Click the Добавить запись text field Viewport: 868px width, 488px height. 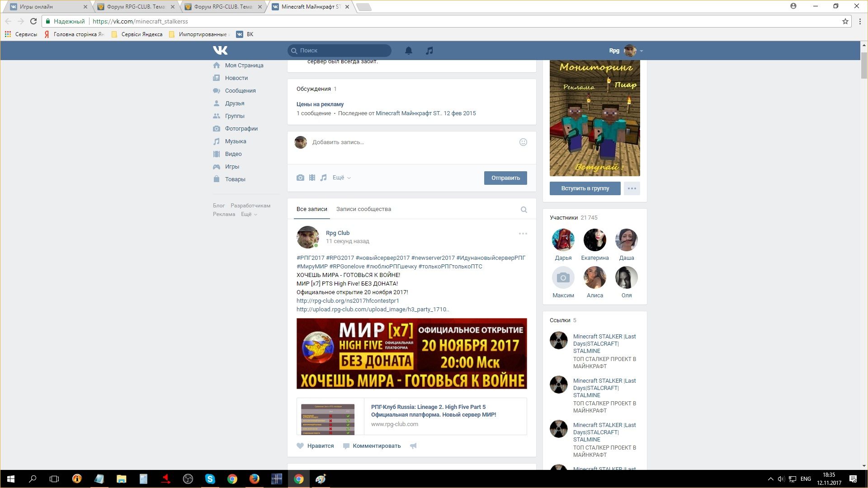407,142
